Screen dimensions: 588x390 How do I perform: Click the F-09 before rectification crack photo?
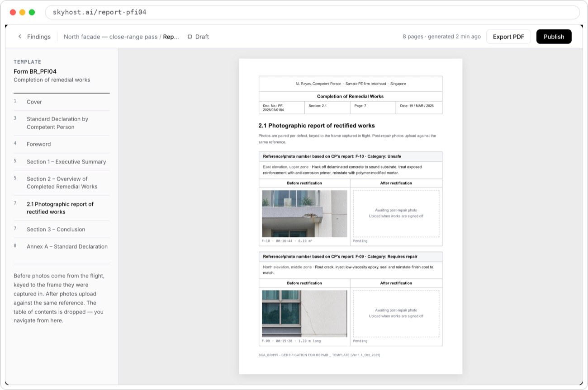304,314
